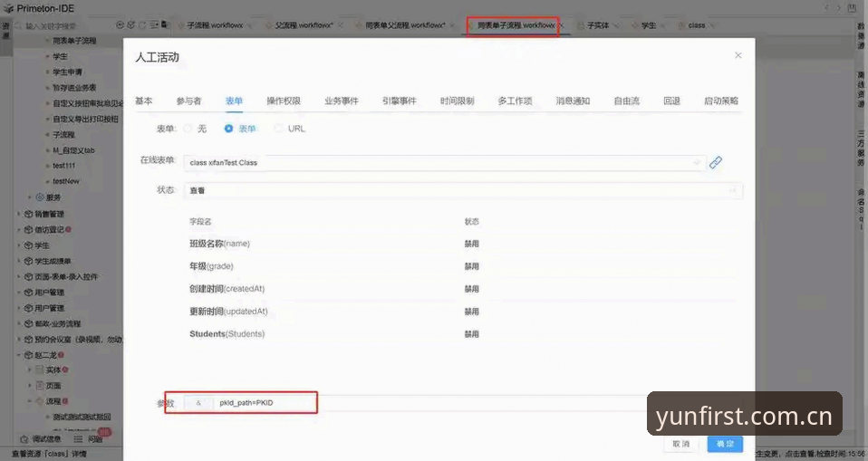This screenshot has height=461, width=868.
Task: Select testNew in the resource tree
Action: coord(66,181)
